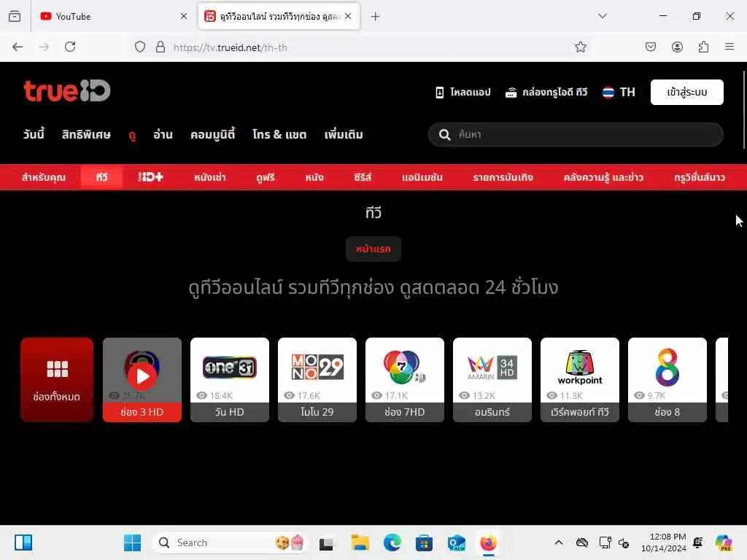747x560 pixels.
Task: Open the 'โทร & แชต' menu item
Action: tap(279, 134)
